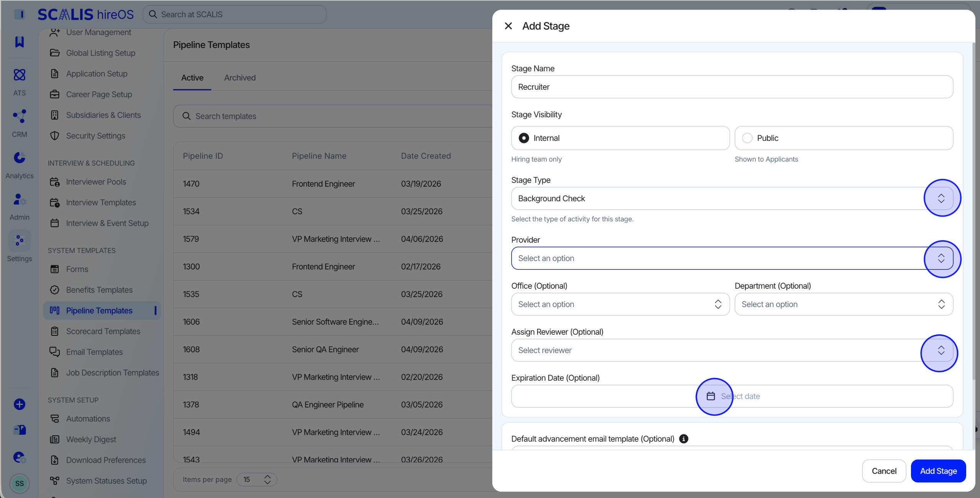
Task: Open the Assign Reviewer dropdown
Action: click(732, 350)
